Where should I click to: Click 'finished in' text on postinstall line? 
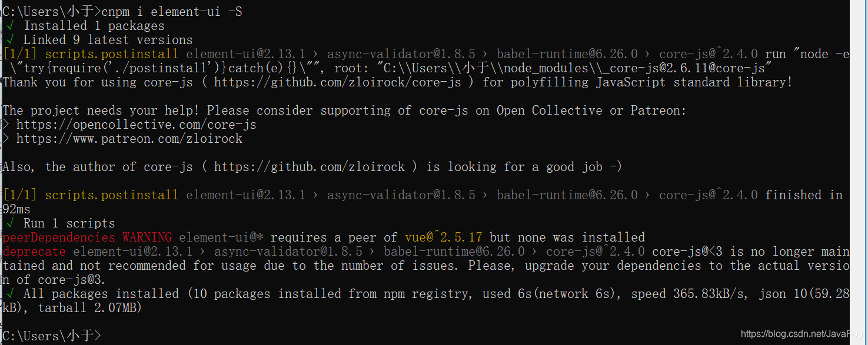click(x=804, y=195)
